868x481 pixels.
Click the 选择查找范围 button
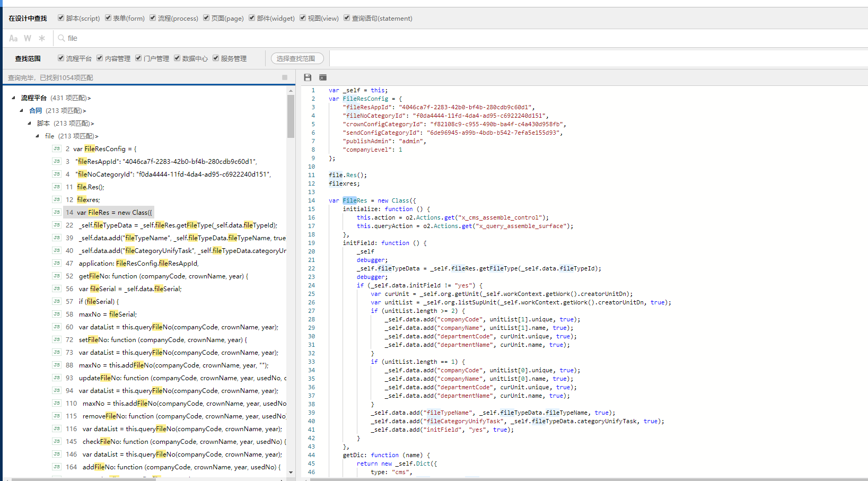[297, 58]
